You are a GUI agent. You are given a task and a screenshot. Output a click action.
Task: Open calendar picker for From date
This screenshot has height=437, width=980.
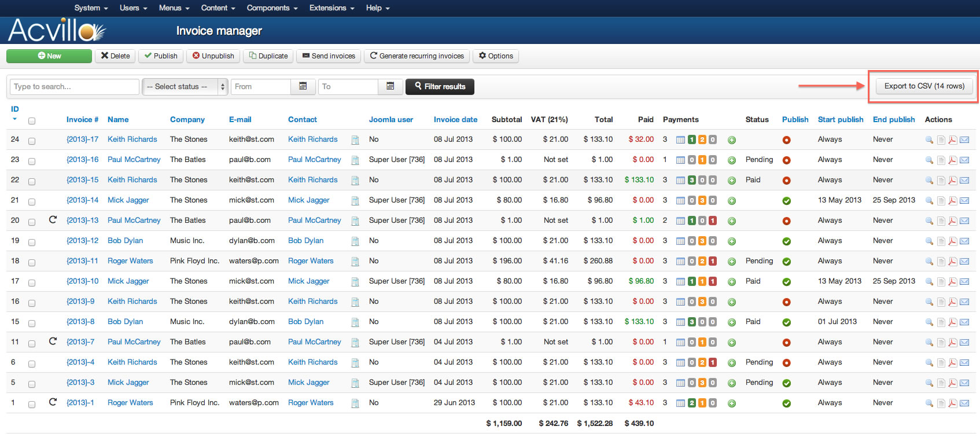[303, 86]
